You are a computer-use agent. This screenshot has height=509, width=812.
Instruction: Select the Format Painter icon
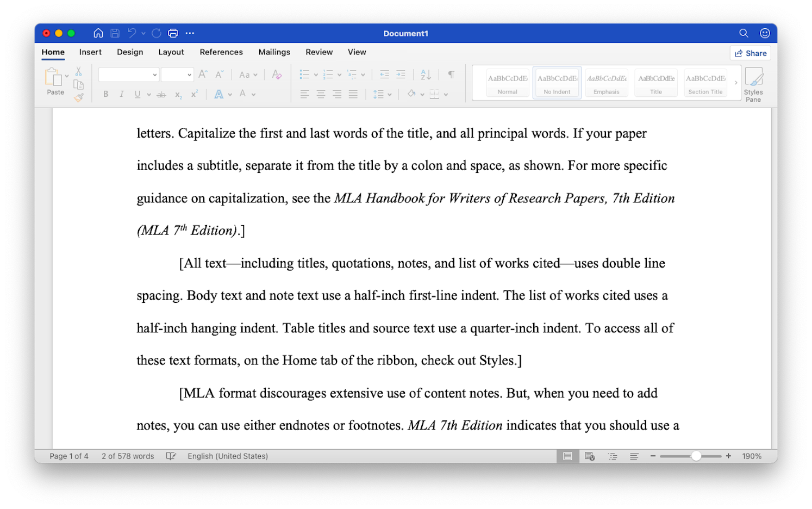tap(79, 97)
